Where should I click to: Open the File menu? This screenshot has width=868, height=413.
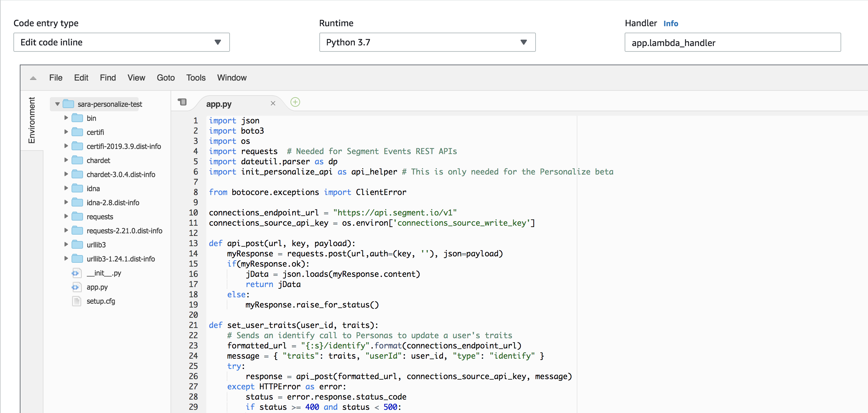point(56,78)
